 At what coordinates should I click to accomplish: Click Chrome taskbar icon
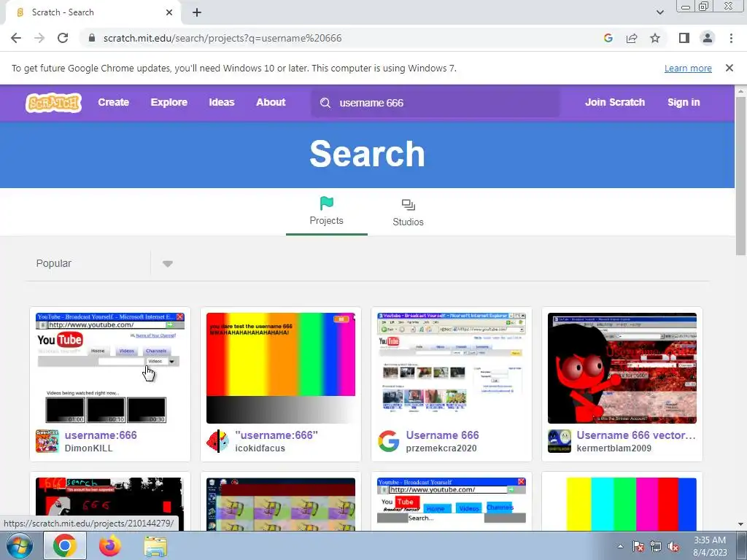(65, 545)
